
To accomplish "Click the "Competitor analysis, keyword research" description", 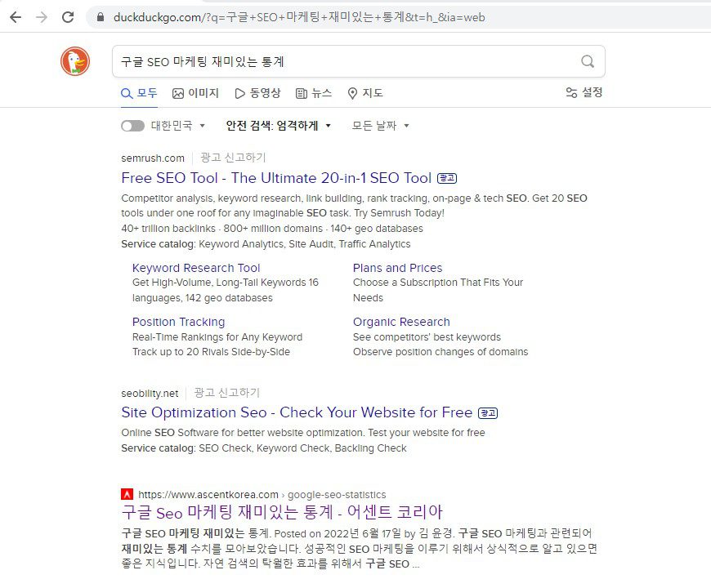I will 354,205.
